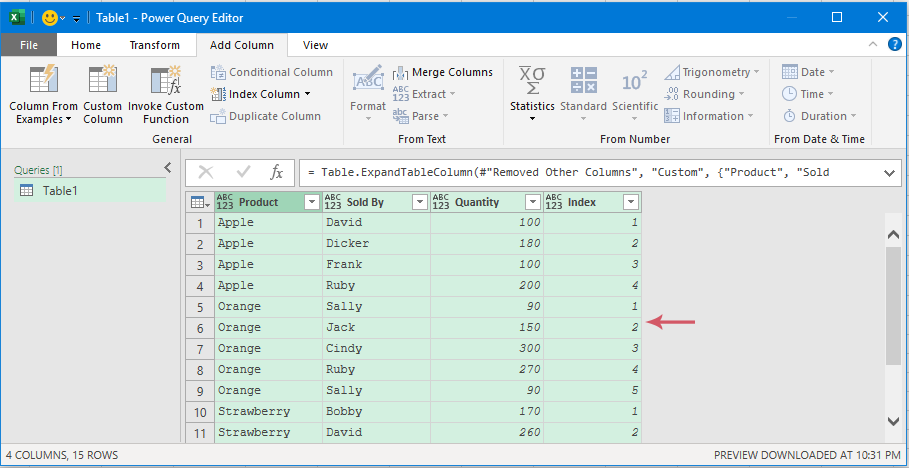Click the Format text icon
This screenshot has width=909, height=468.
pyautogui.click(x=368, y=80)
